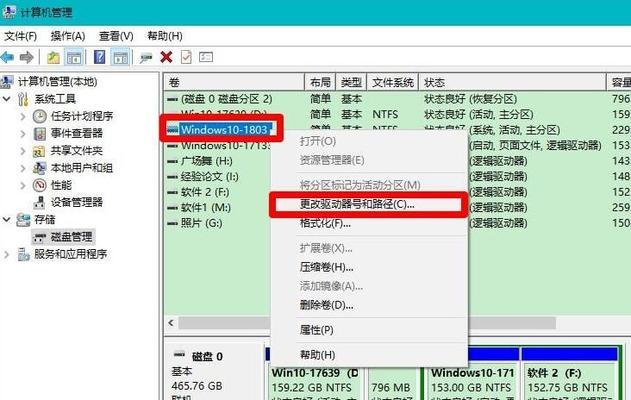Click the Services and Applications icon
This screenshot has width=631, height=400.
(23, 254)
